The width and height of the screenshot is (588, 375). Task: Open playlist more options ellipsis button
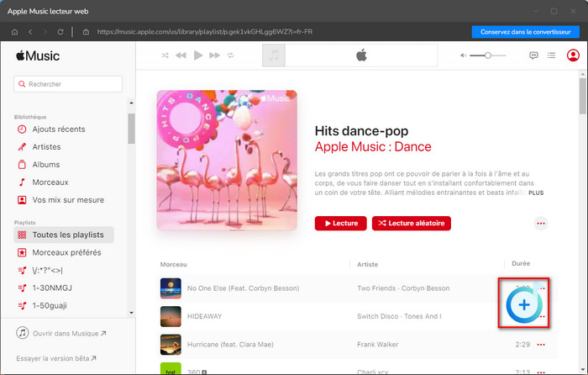click(541, 224)
